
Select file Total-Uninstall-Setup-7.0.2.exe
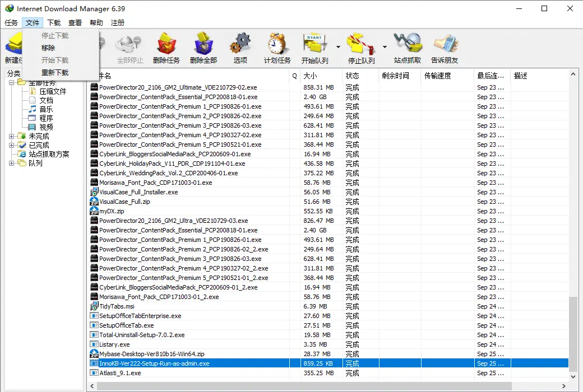pos(142,335)
